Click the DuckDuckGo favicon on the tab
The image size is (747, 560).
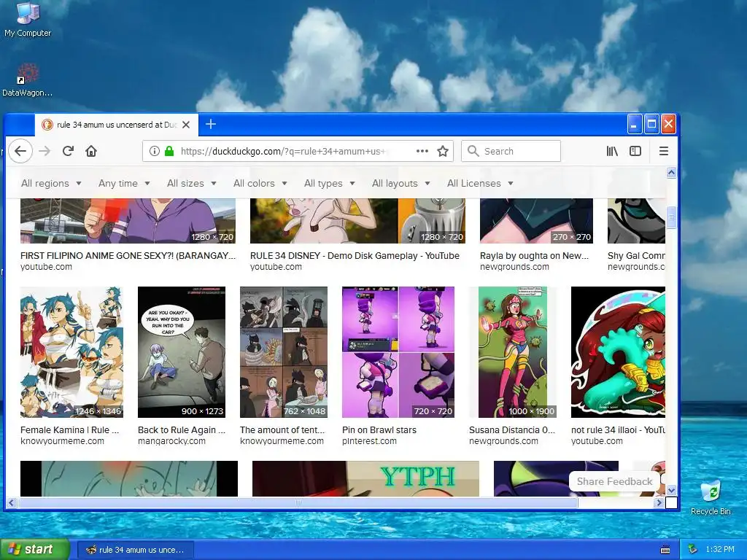click(x=47, y=125)
